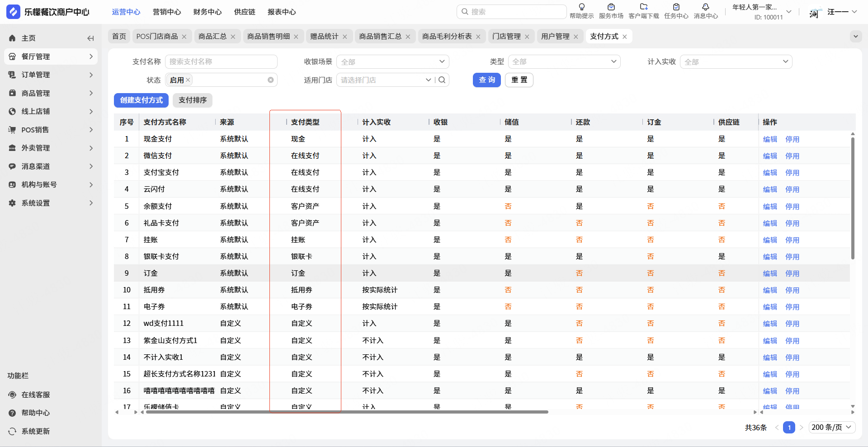Open 服务市场 icon in top bar
Viewport: 868px width, 447px height.
[611, 7]
